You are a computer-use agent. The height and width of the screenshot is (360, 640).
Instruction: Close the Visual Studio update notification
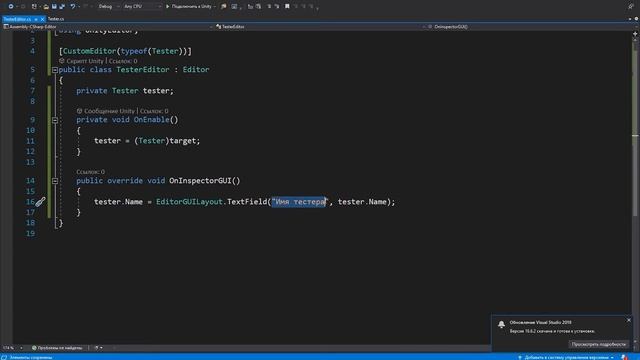629,320
